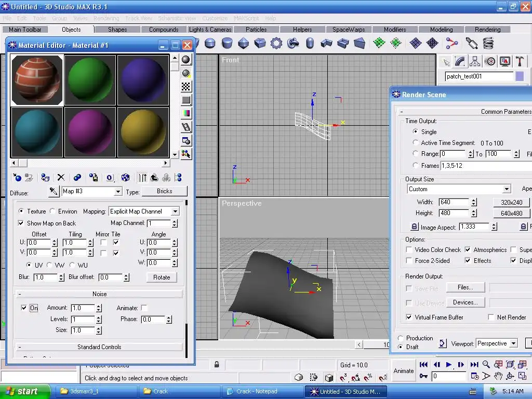Viewport: 532px width, 399px height.
Task: Open the Hierarchy command panel tab
Action: pyautogui.click(x=475, y=61)
